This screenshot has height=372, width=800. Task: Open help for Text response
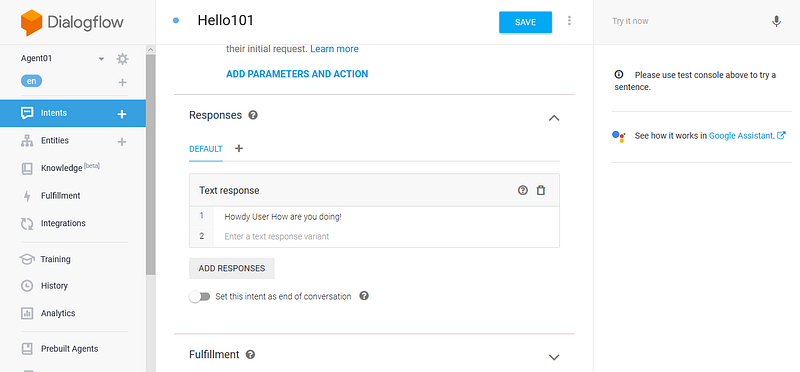tap(522, 190)
